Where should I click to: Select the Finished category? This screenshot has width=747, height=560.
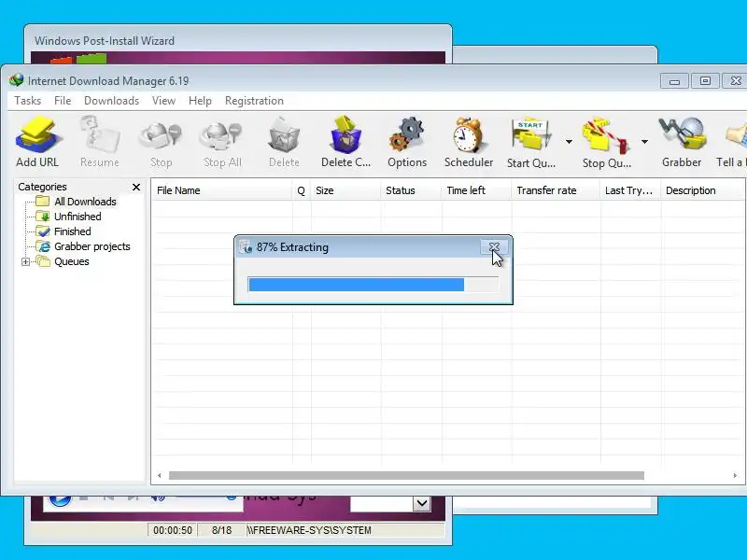pyautogui.click(x=73, y=231)
